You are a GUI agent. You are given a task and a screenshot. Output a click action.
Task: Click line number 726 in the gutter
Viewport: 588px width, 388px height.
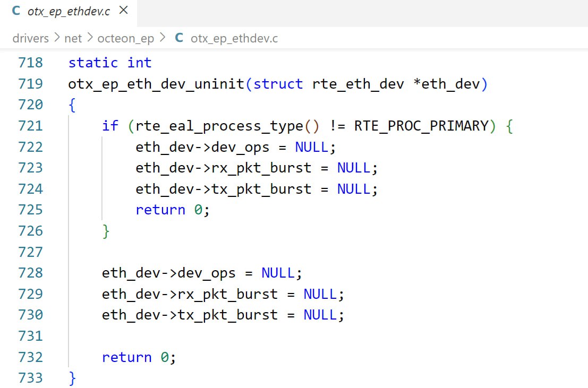(31, 231)
